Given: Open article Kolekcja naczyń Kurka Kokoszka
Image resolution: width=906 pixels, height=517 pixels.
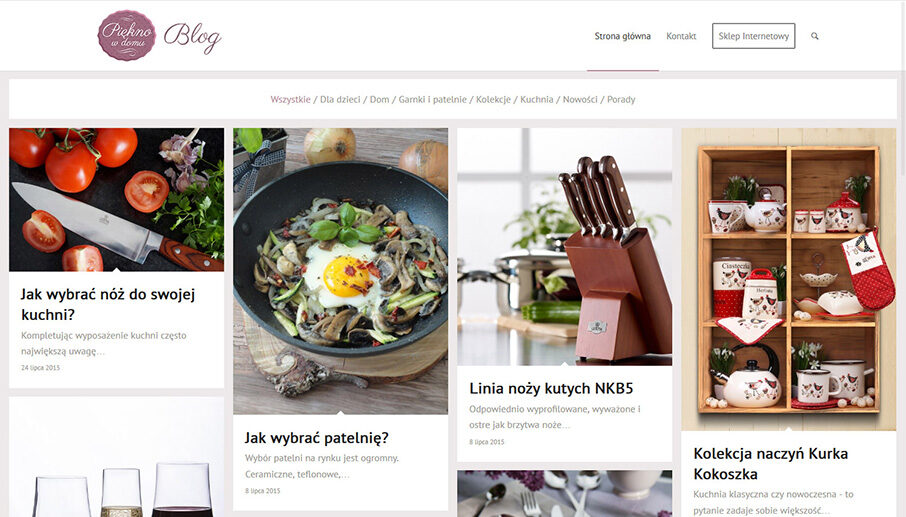Looking at the screenshot, I should (x=770, y=463).
